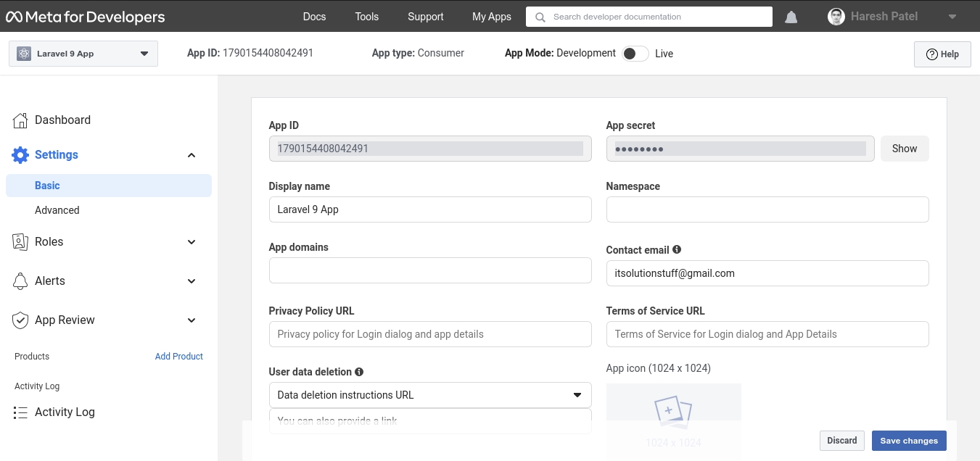Open the Docs menu
Viewport: 980px width, 461px height.
pyautogui.click(x=314, y=17)
